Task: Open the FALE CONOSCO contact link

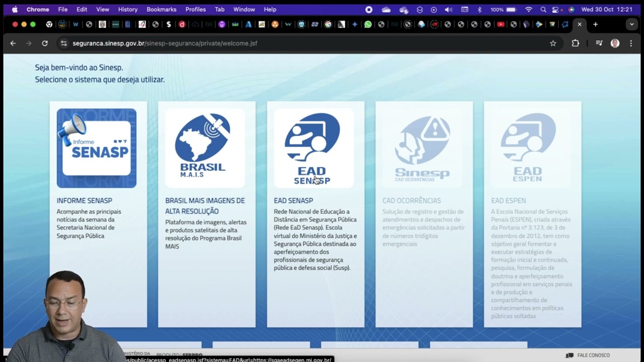Action: coord(588,355)
